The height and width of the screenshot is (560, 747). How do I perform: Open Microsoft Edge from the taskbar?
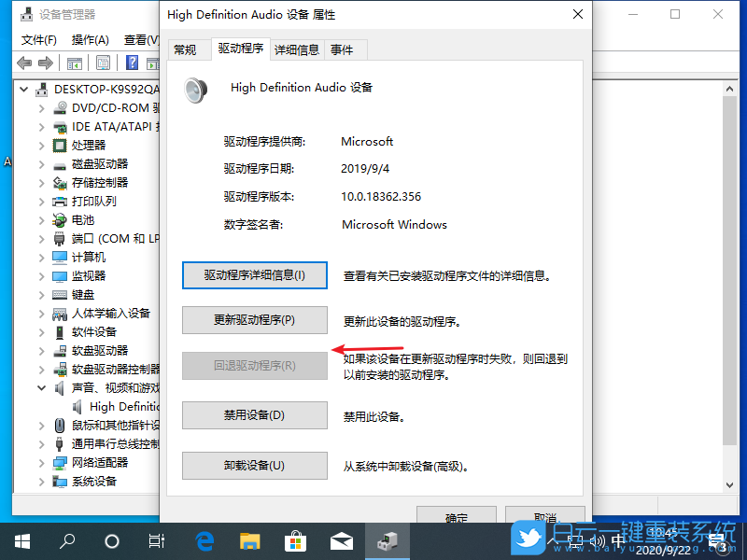tap(204, 540)
